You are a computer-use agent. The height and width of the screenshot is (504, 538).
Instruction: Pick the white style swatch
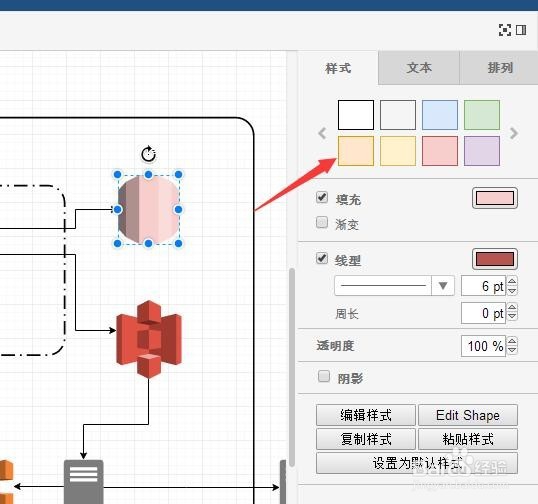356,115
